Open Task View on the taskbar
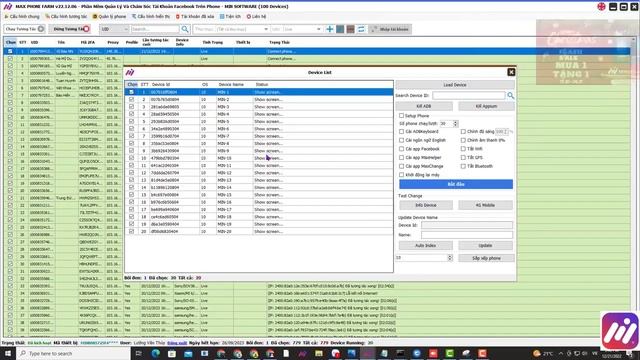This screenshot has height=360, width=640. coord(138,353)
